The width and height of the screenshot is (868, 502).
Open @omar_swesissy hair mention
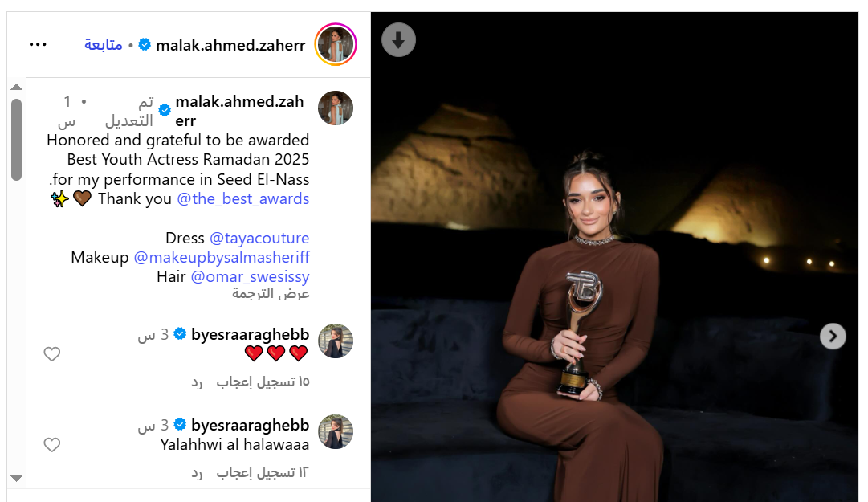(250, 277)
